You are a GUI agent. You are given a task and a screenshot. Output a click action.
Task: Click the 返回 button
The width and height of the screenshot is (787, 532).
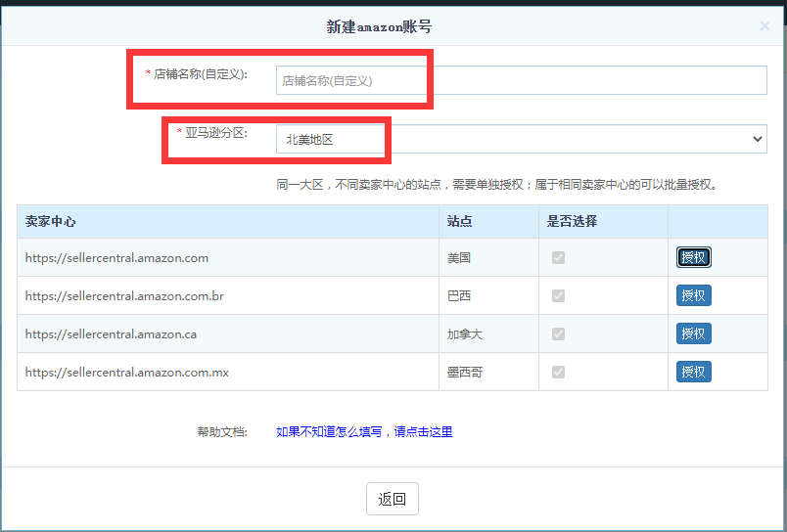click(392, 499)
